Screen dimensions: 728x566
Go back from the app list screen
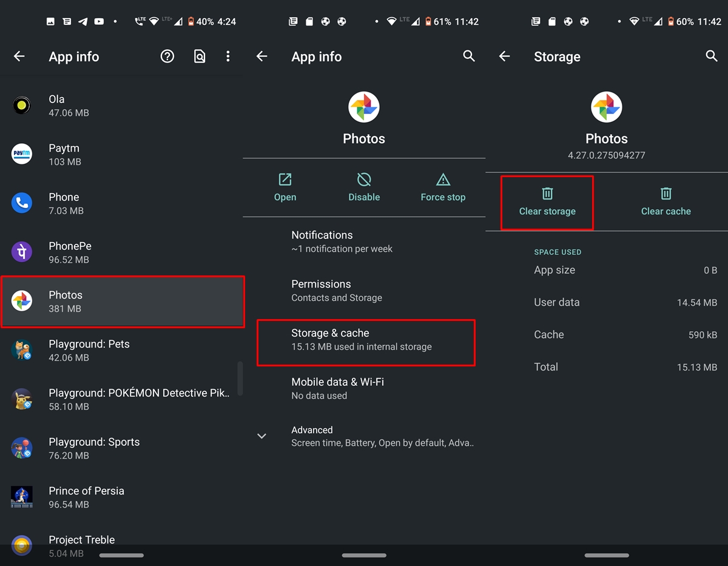click(x=19, y=56)
